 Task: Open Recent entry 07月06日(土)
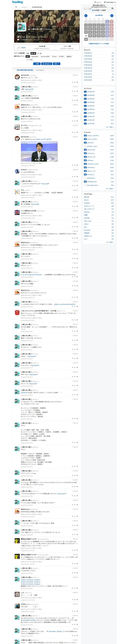pyautogui.click(x=88, y=62)
